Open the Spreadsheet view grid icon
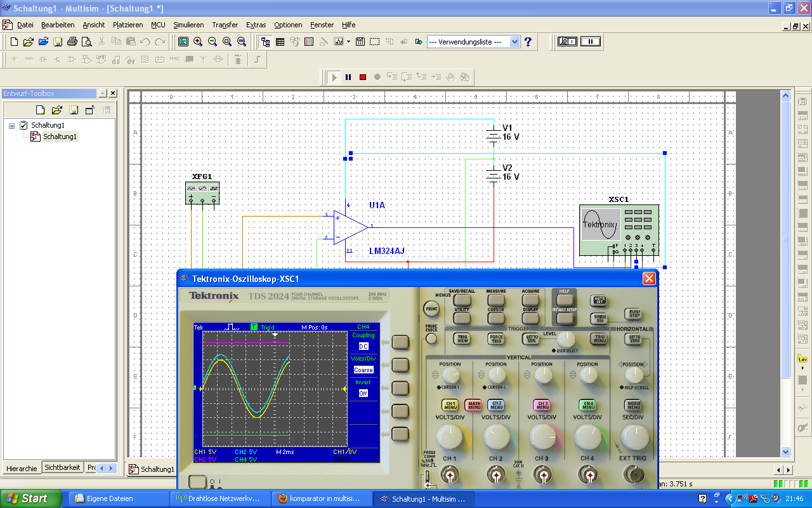The width and height of the screenshot is (812, 508). tap(280, 42)
